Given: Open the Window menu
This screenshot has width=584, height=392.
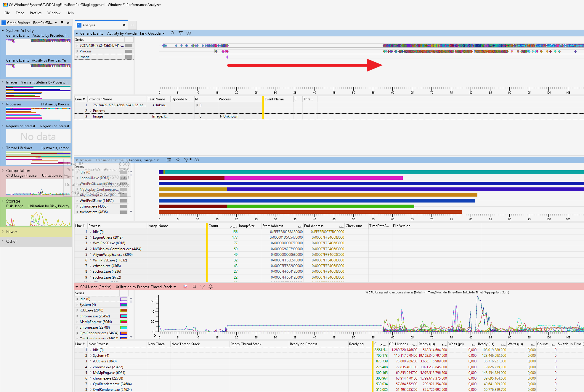Looking at the screenshot, I should 54,13.
